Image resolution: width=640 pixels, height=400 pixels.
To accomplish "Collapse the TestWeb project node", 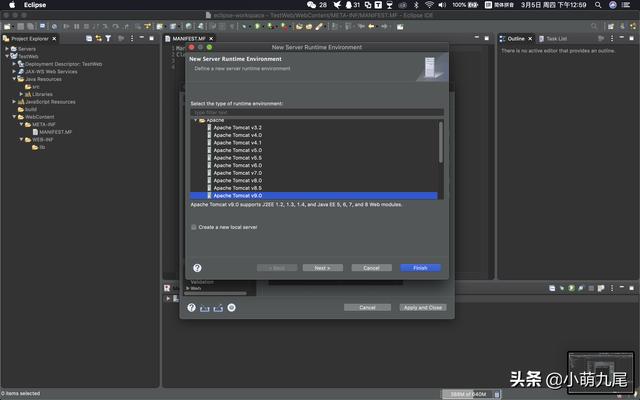I will (7, 56).
